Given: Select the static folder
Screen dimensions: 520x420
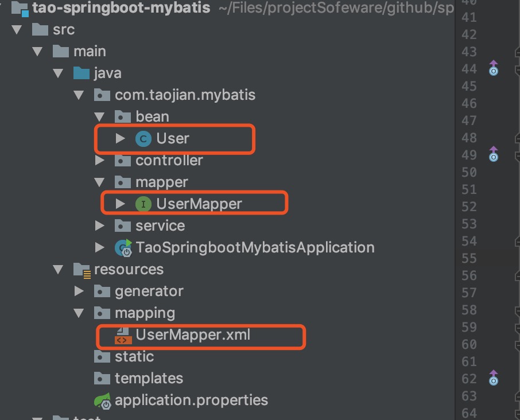Looking at the screenshot, I should [x=134, y=357].
